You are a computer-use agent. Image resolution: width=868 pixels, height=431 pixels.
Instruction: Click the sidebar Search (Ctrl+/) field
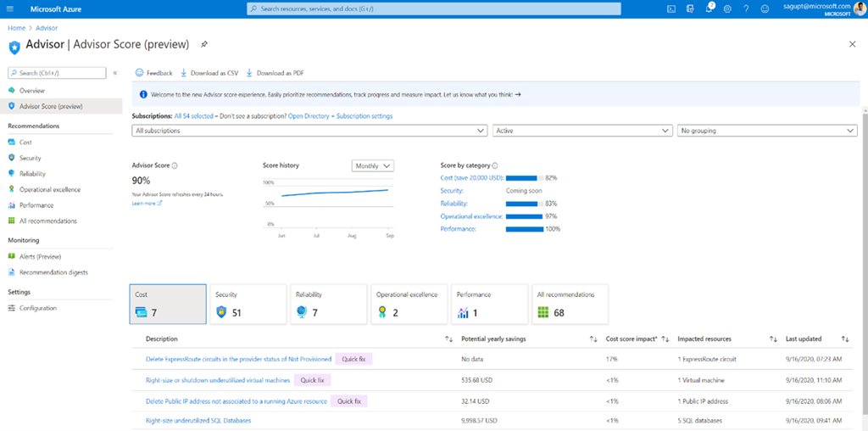(57, 73)
